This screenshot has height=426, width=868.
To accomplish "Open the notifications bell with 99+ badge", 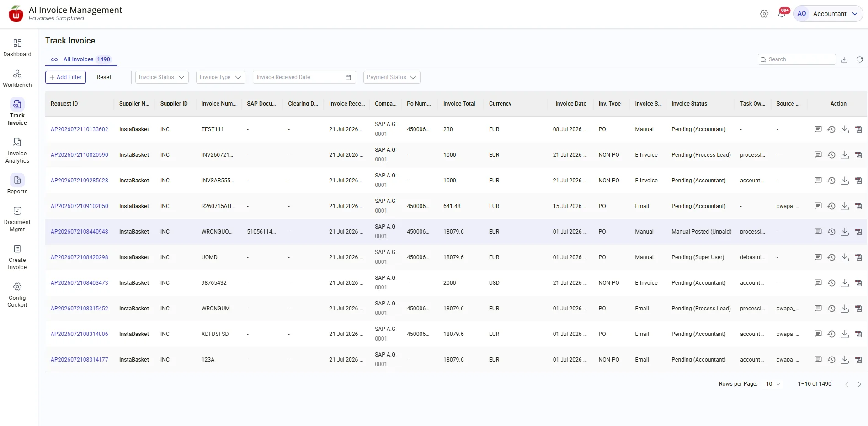I will pyautogui.click(x=782, y=13).
